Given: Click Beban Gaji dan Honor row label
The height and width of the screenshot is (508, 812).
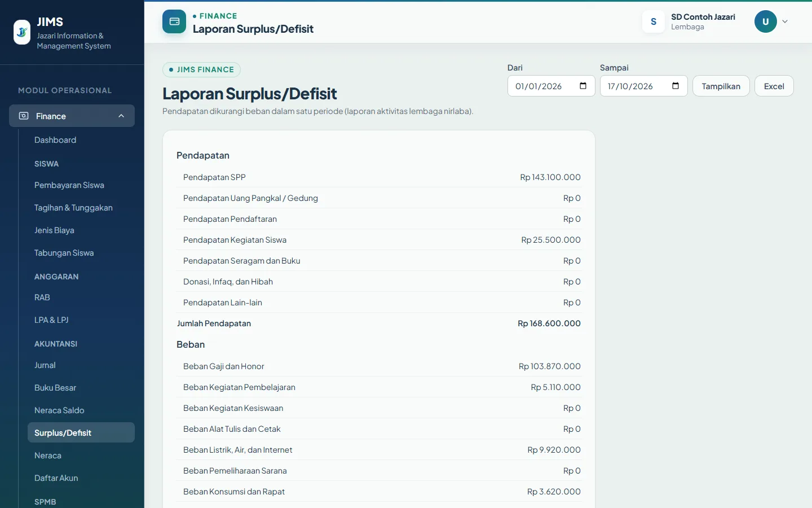Looking at the screenshot, I should [223, 366].
